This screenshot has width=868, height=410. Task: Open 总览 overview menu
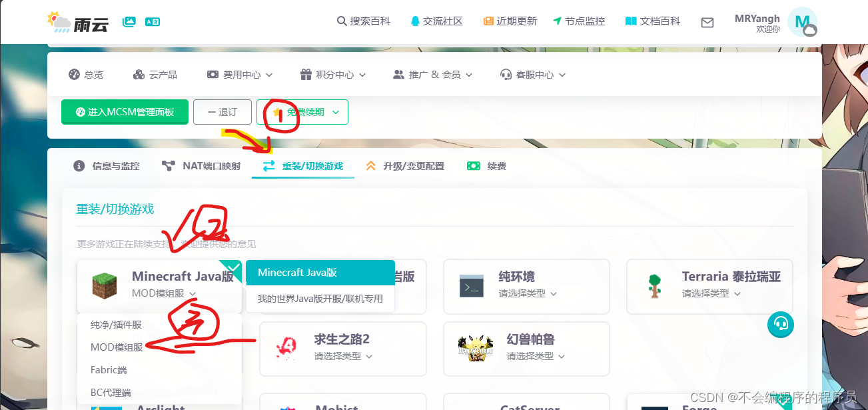click(86, 75)
